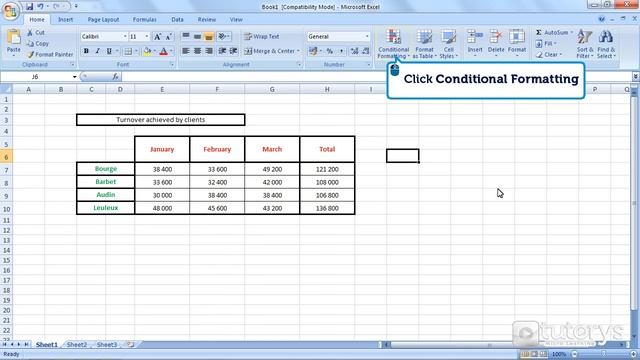Screen dimensions: 640x360
Task: Click the Insert cells button
Action: coord(475,42)
